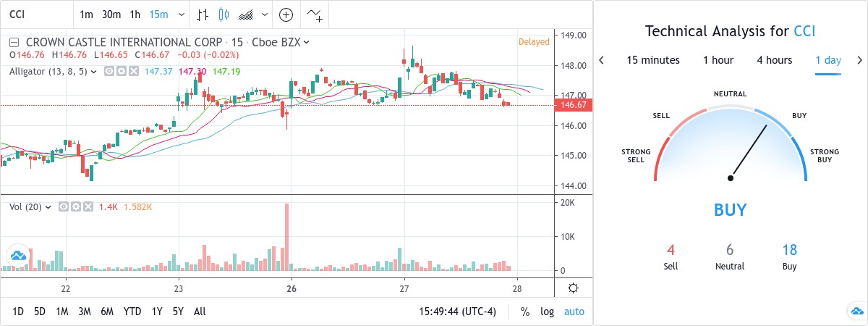Hide the Alligator indicator via eye icon

coord(109,71)
